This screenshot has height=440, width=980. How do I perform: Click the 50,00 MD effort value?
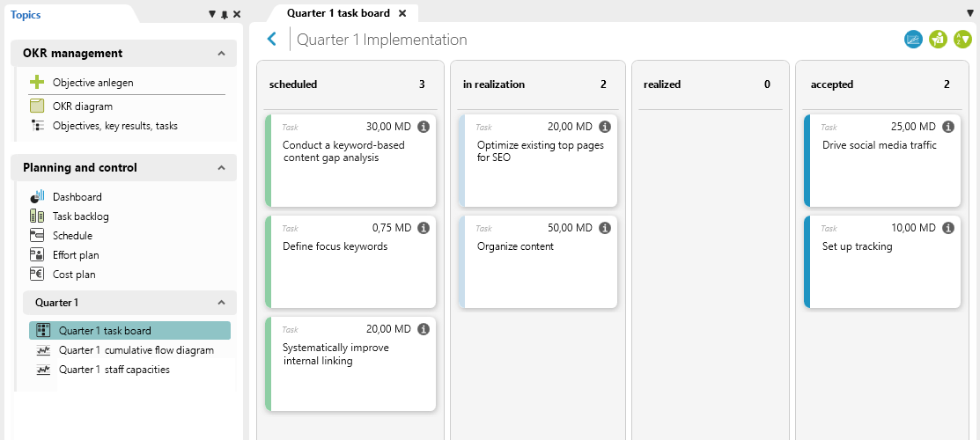tap(570, 228)
